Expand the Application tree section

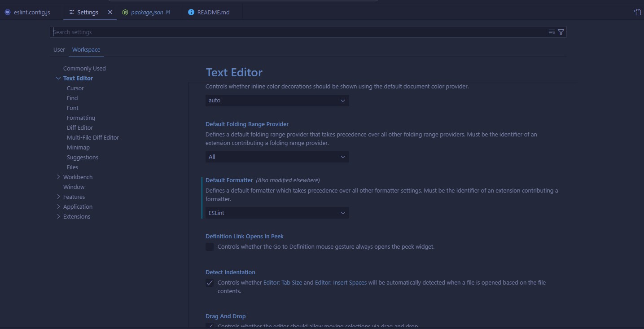[x=58, y=206]
